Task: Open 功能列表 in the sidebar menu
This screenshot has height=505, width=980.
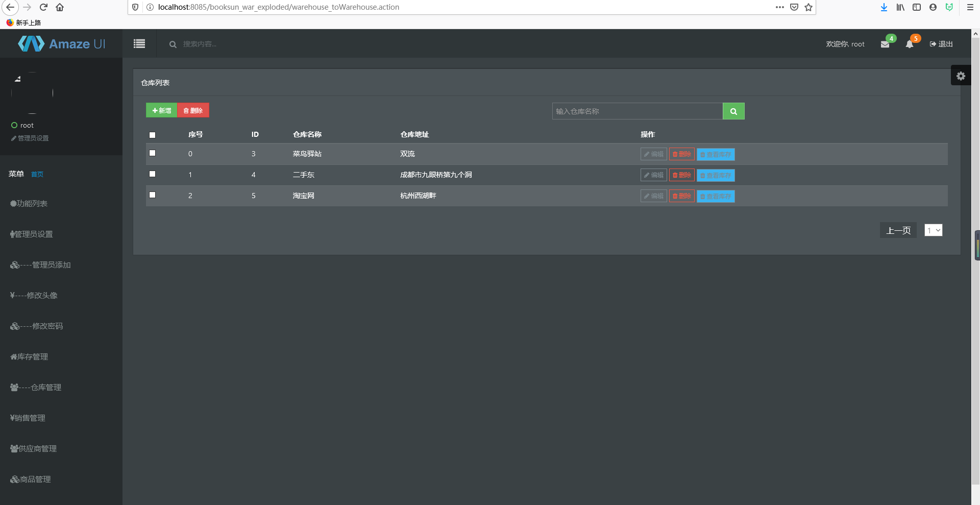Action: (29, 203)
